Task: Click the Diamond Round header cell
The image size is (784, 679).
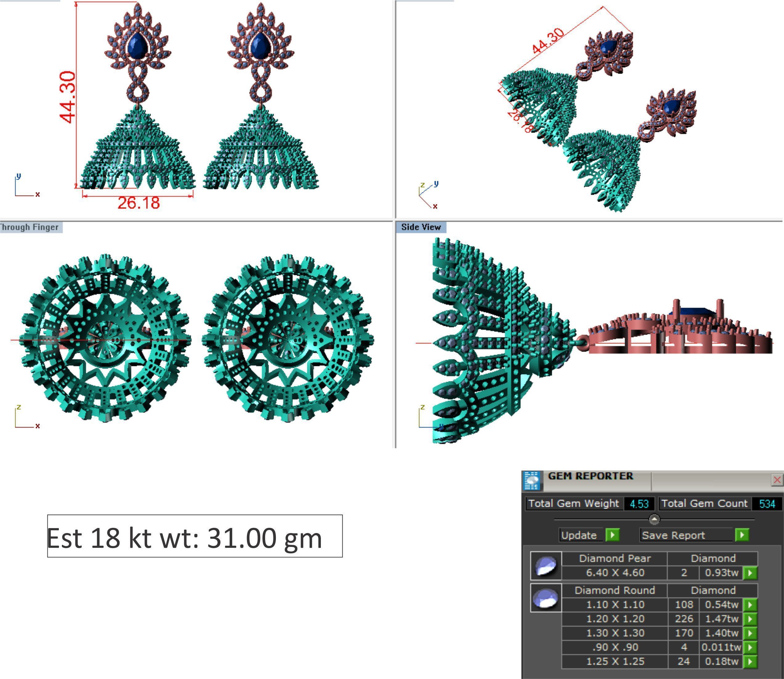Action: pyautogui.click(x=615, y=590)
